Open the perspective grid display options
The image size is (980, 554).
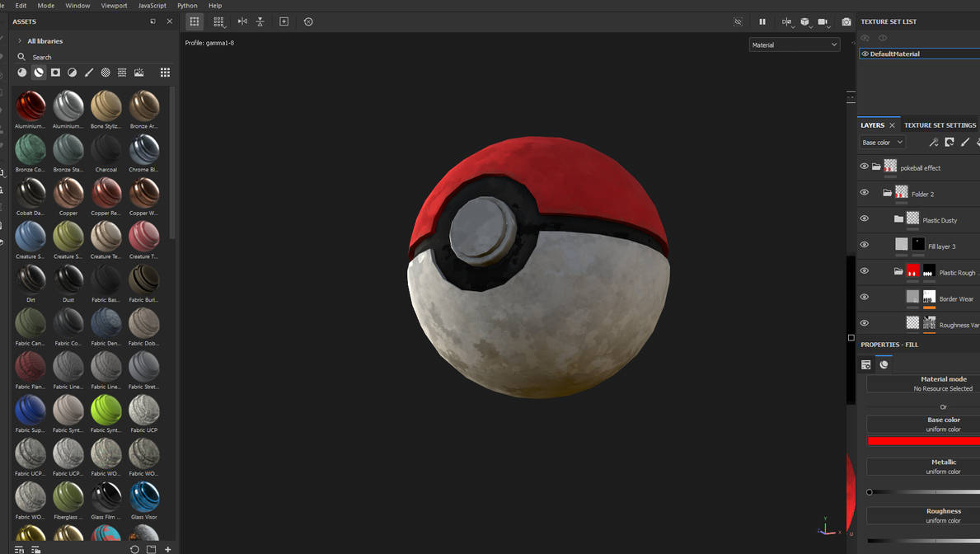[218, 22]
